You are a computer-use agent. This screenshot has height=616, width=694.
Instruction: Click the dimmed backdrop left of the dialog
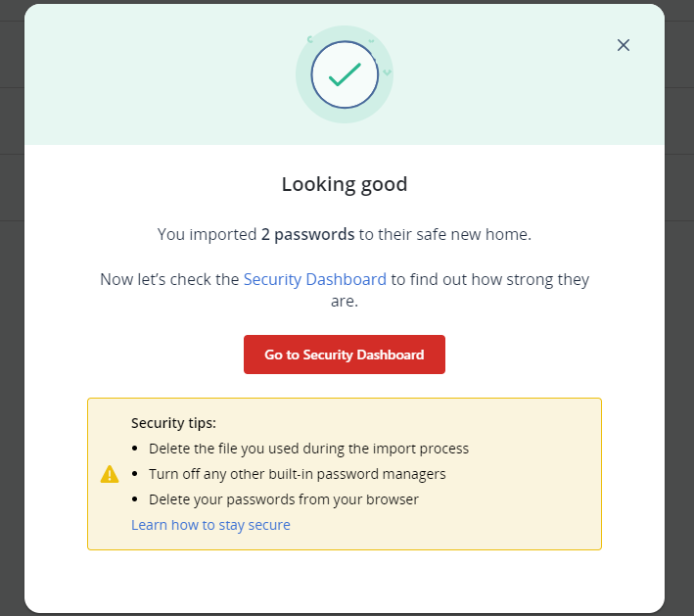11,392
